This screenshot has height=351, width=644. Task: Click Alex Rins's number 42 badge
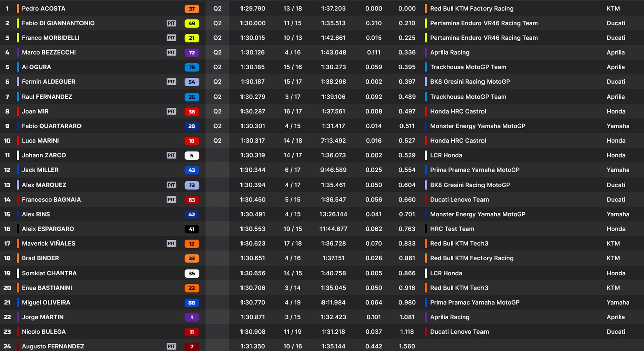click(x=192, y=214)
